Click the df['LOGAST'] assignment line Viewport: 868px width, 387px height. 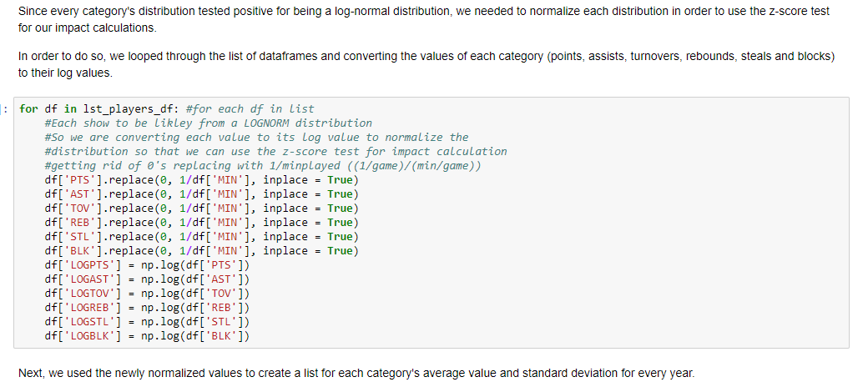pos(148,279)
